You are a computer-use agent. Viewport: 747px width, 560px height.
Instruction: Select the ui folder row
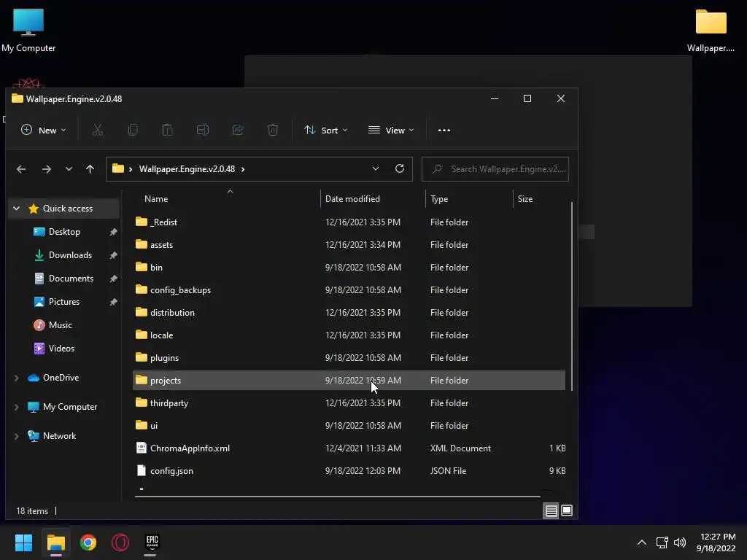349,426
